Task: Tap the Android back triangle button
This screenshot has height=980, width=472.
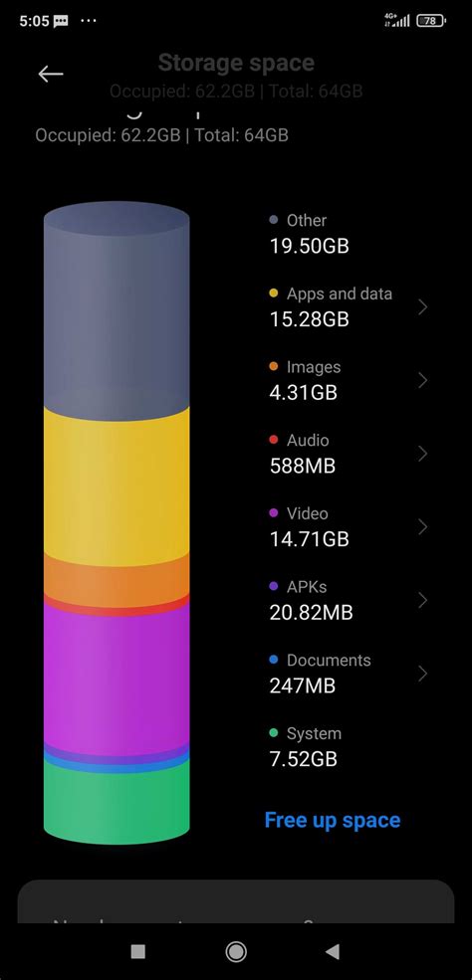Action: (333, 951)
